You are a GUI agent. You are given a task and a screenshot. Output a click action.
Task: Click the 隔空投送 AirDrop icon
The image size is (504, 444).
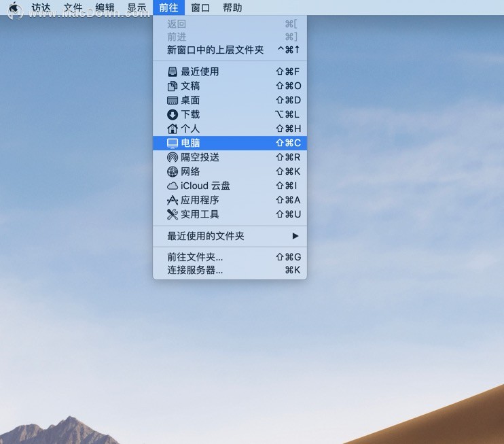(x=173, y=157)
